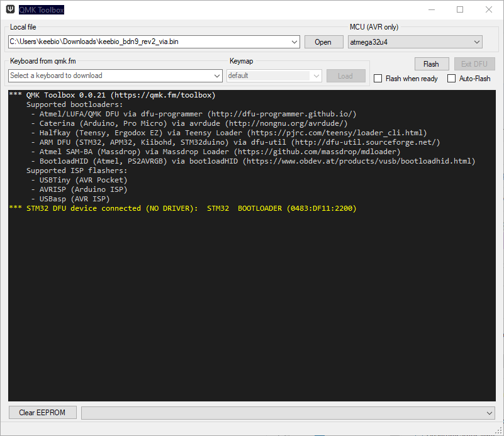
Task: Maximize the QMK Toolbox window
Action: [460, 10]
